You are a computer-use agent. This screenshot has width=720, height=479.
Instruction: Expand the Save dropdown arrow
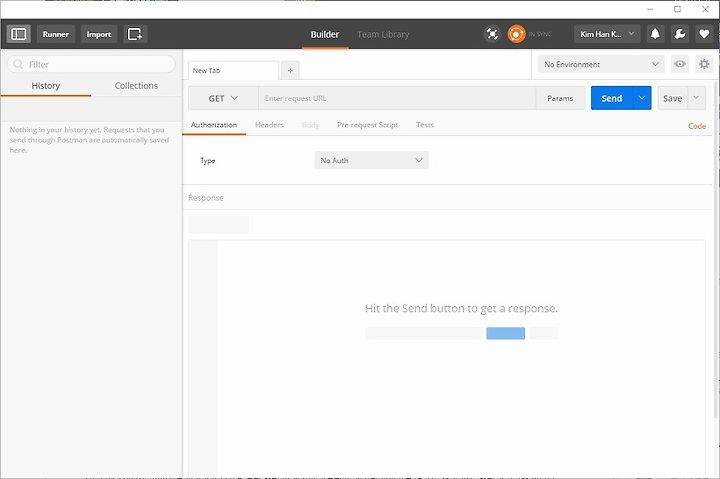(x=696, y=98)
